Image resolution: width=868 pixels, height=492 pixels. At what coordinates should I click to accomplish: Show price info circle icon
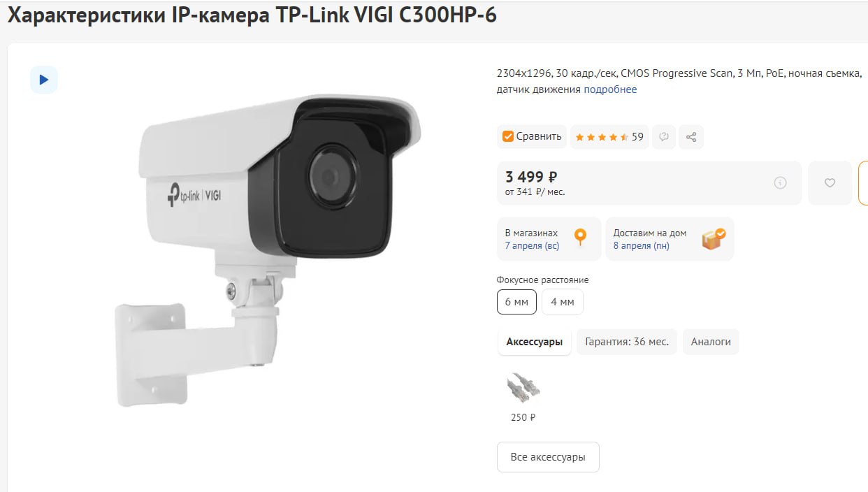[781, 183]
